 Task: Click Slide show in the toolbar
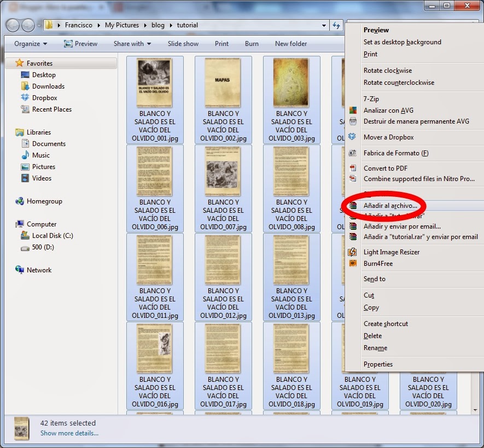[x=183, y=44]
